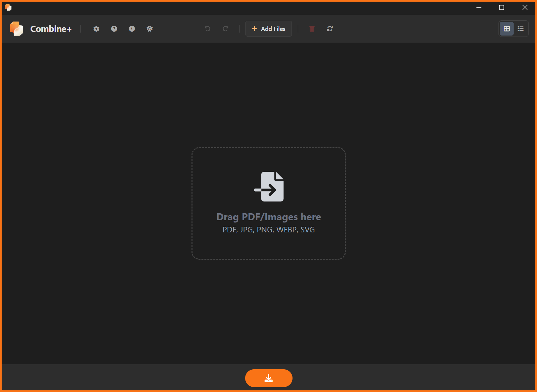Open the help dialog
The width and height of the screenshot is (537, 392).
click(x=114, y=29)
